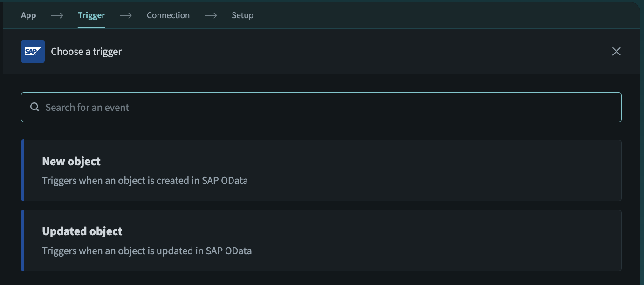
Task: Jump to the Connection step
Action: (x=168, y=15)
